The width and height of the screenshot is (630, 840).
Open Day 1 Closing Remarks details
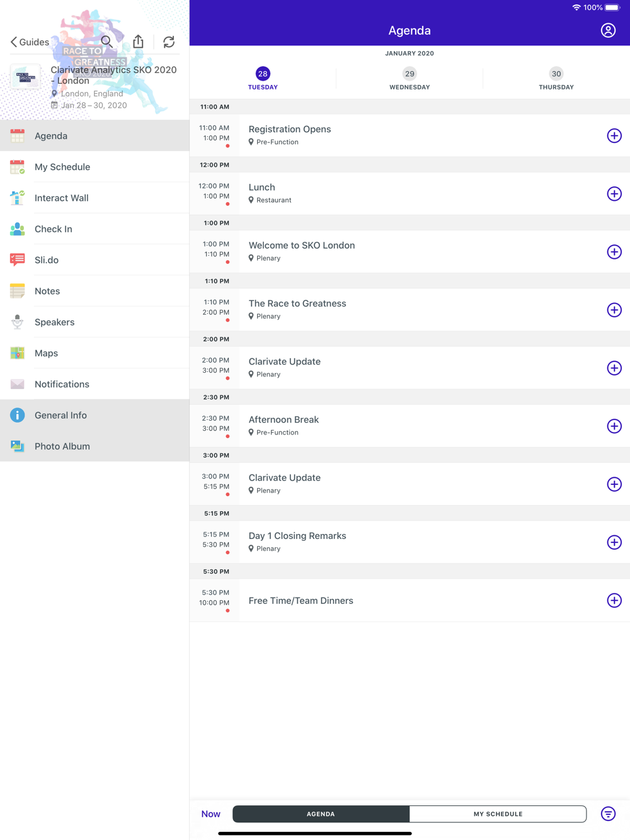pyautogui.click(x=409, y=542)
